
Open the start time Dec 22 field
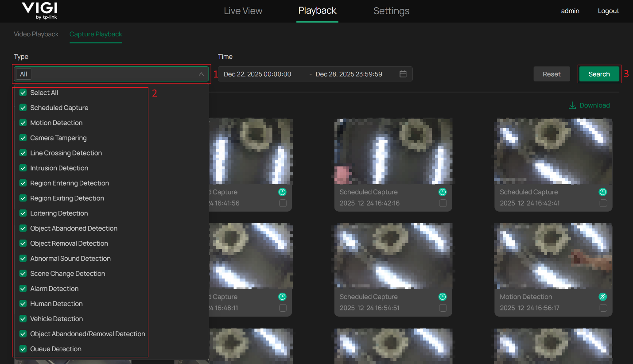257,74
